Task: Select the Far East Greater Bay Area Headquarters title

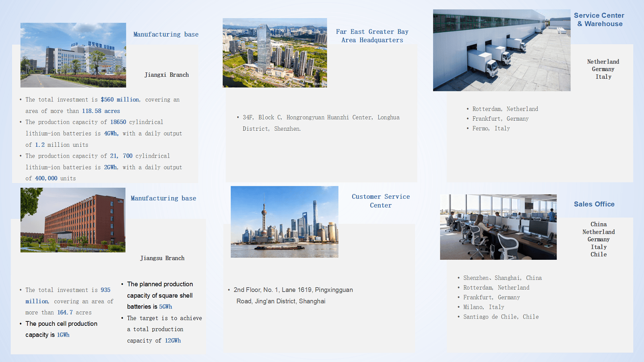Action: pos(372,36)
